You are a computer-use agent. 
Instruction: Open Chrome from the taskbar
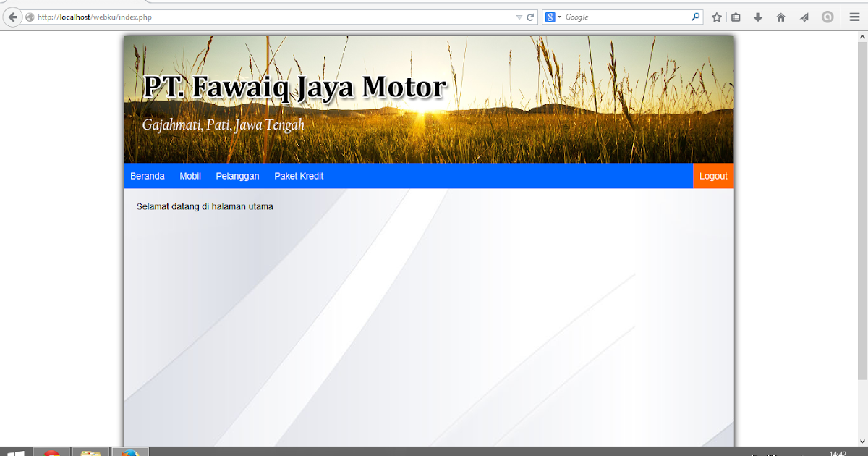point(52,452)
